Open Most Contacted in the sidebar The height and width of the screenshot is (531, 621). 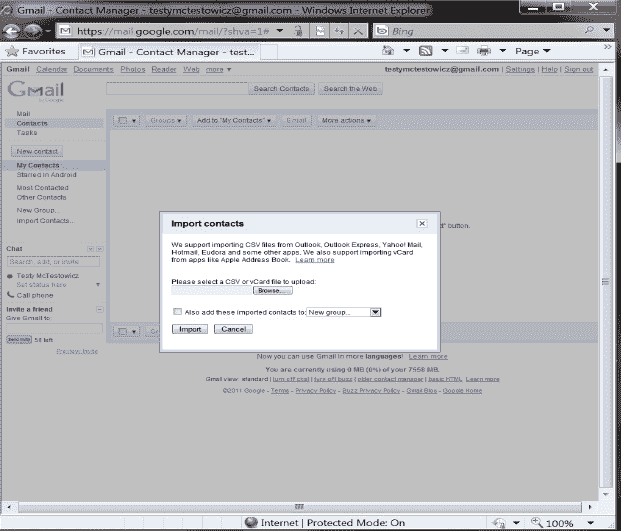(42, 187)
